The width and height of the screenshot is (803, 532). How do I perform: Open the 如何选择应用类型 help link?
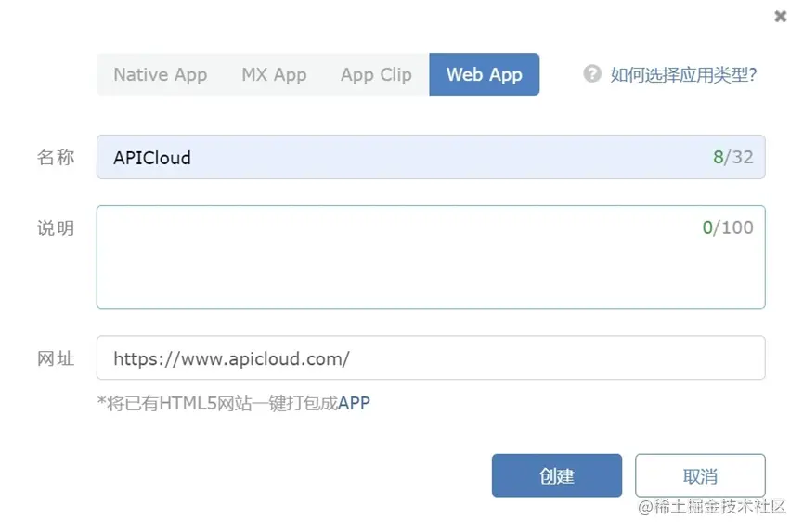pyautogui.click(x=683, y=75)
